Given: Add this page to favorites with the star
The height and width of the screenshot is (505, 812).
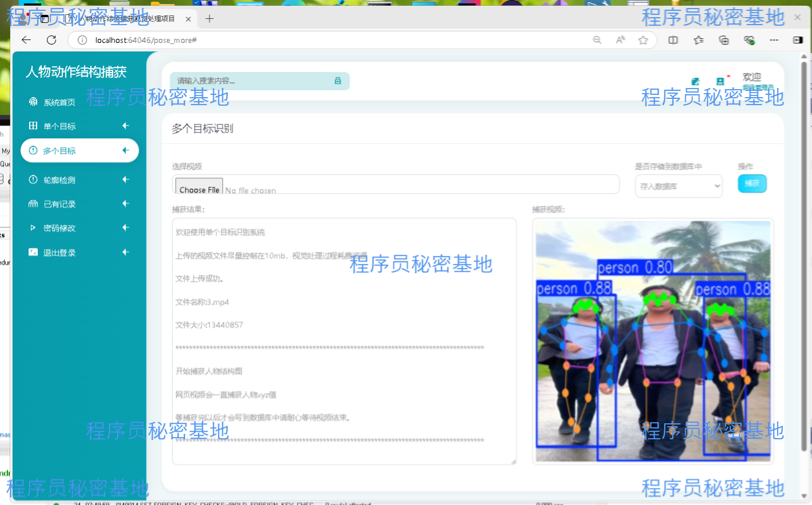Looking at the screenshot, I should pyautogui.click(x=644, y=40).
